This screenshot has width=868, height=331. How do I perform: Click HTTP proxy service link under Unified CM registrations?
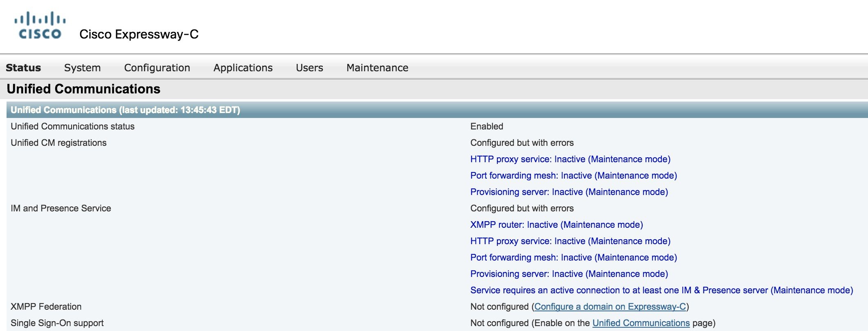[x=570, y=159]
